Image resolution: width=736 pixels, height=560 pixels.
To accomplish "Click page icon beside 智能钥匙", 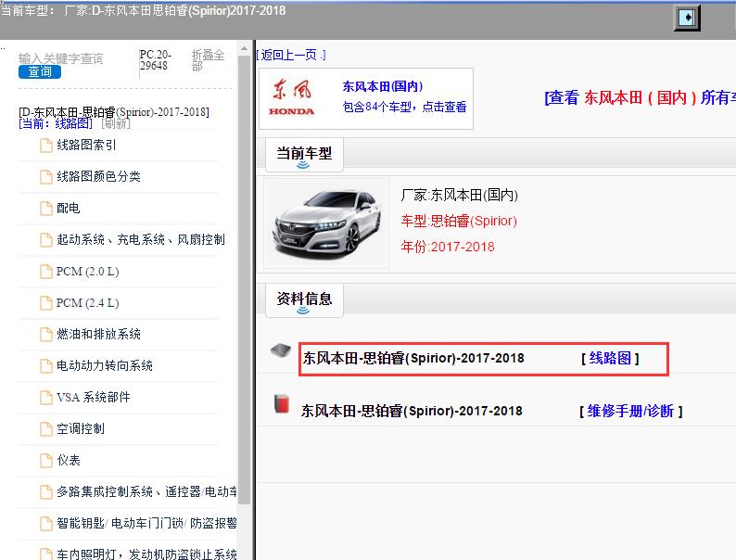I will click(x=46, y=524).
